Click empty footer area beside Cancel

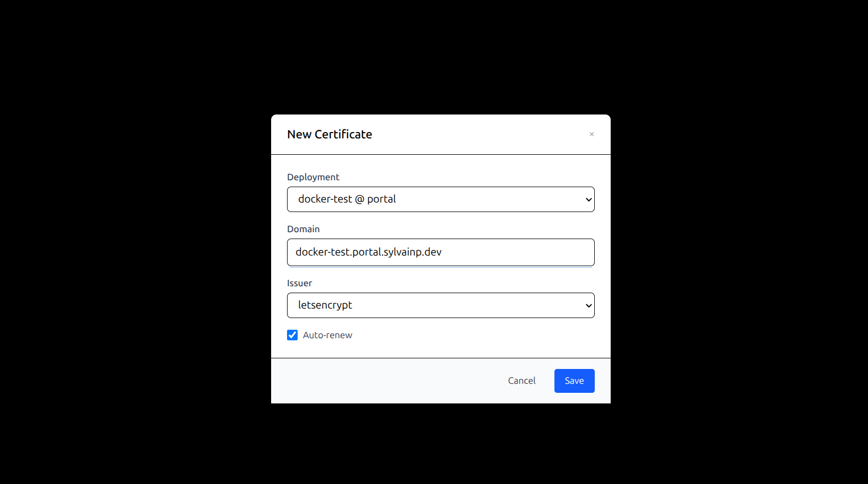[x=382, y=381]
